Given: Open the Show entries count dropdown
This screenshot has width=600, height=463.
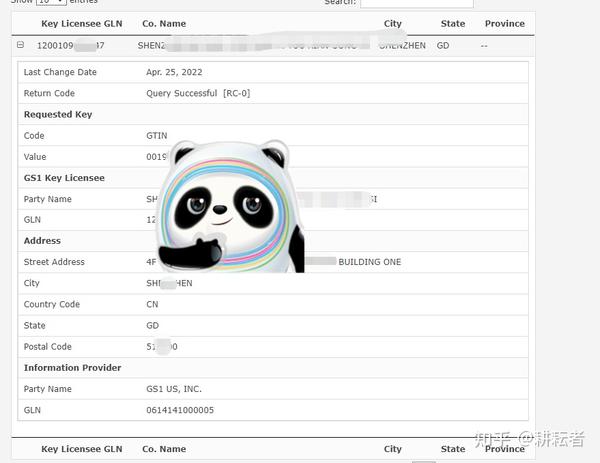Looking at the screenshot, I should pyautogui.click(x=51, y=2).
